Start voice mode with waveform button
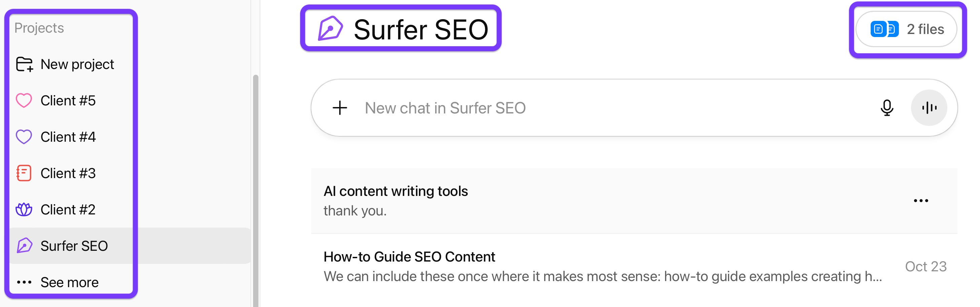This screenshot has width=980, height=307. (x=929, y=108)
